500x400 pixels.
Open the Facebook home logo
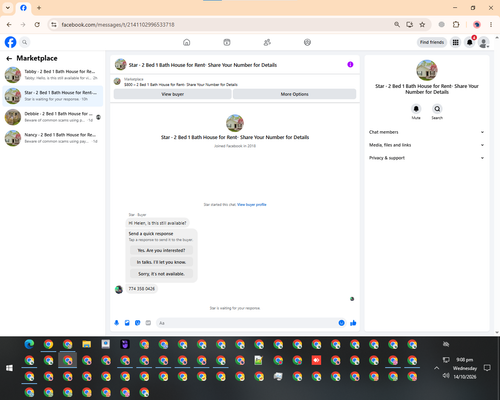coord(10,42)
